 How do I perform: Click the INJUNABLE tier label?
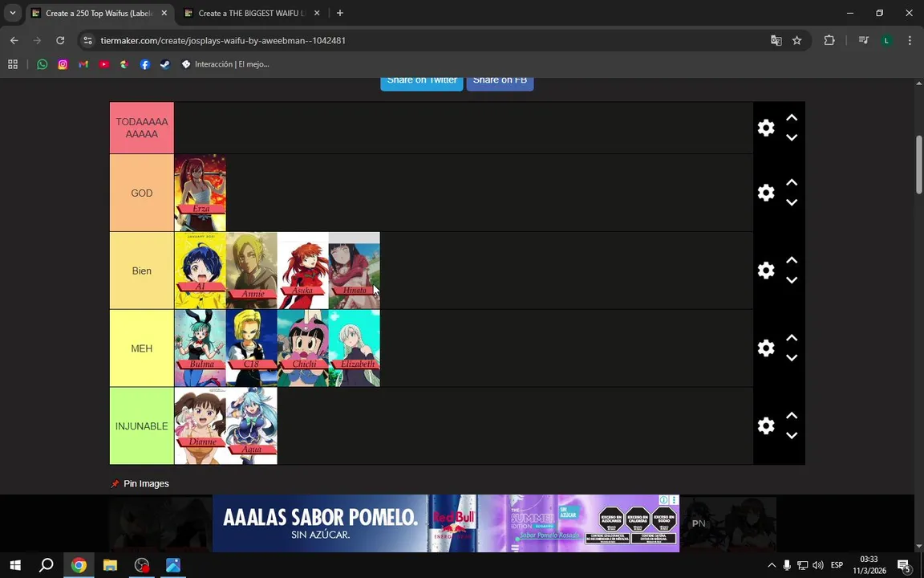(141, 425)
